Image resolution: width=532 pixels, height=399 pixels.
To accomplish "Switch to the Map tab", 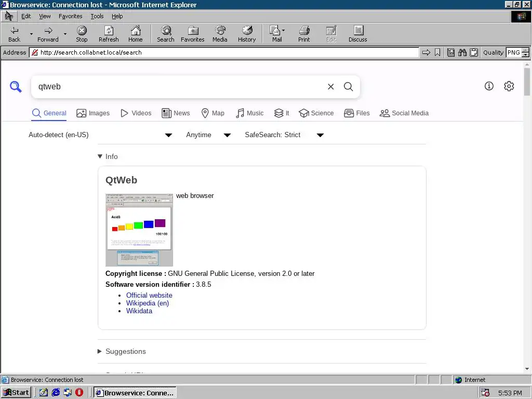I will pyautogui.click(x=212, y=113).
